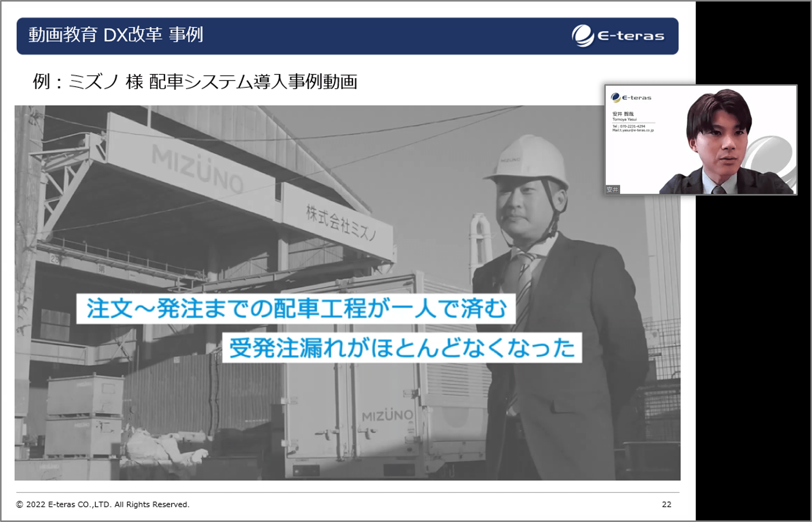Screen dimensions: 812x522
Task: Click the MIZUNO logo on the white helmet
Action: tap(510, 160)
